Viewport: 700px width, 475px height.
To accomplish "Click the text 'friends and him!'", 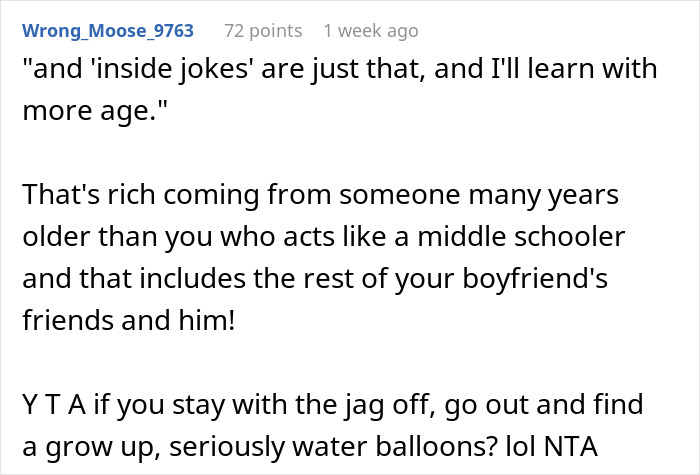I will point(129,320).
